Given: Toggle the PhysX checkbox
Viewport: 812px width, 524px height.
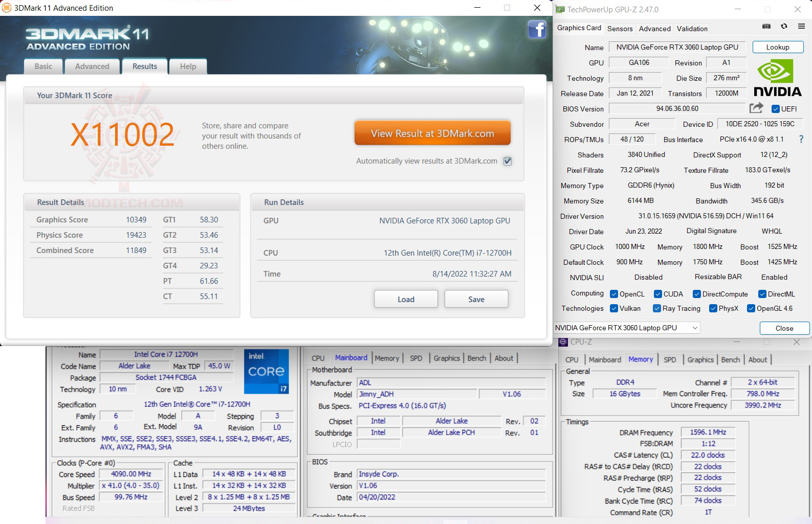Looking at the screenshot, I should [x=713, y=308].
